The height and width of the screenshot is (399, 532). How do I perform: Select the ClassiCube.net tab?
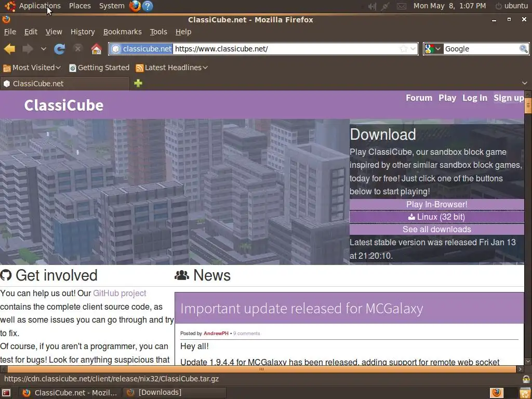[x=64, y=84]
